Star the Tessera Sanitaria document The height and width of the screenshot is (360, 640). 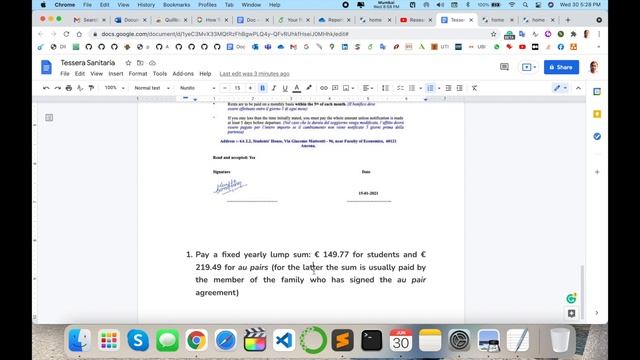[128, 63]
